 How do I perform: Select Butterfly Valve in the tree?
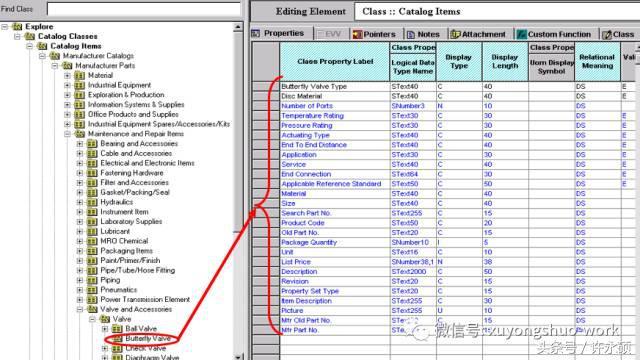148,338
